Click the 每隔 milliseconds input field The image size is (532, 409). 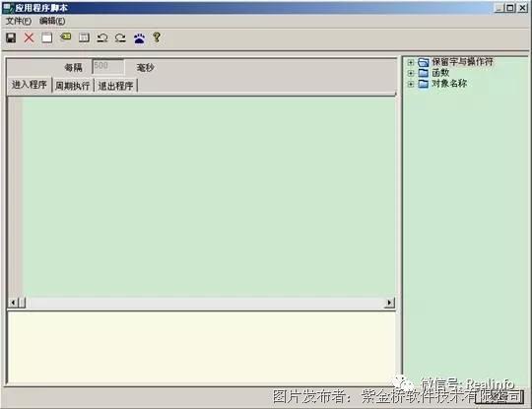108,67
